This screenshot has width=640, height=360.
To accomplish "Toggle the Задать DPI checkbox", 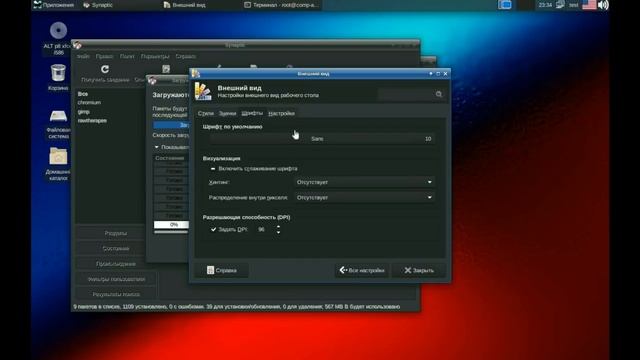I will 213,229.
